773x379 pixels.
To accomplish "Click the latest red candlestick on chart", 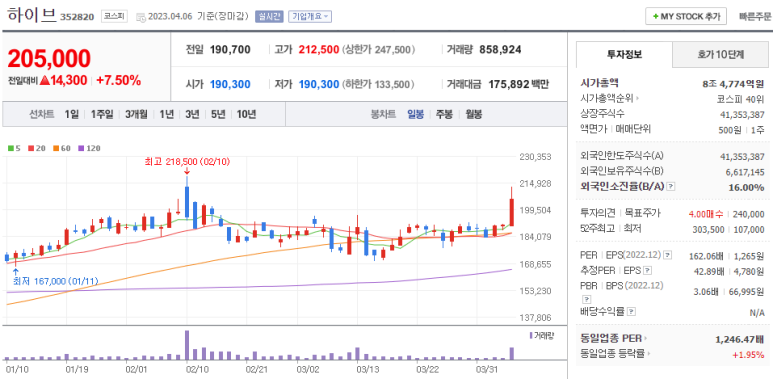I will pos(512,207).
